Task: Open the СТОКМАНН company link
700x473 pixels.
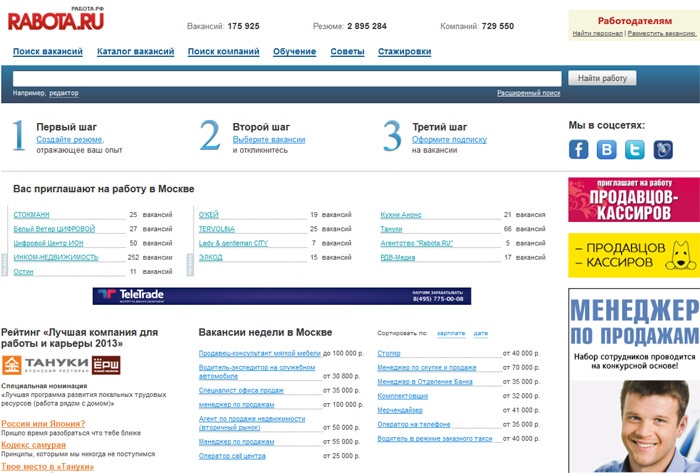Action: point(31,215)
